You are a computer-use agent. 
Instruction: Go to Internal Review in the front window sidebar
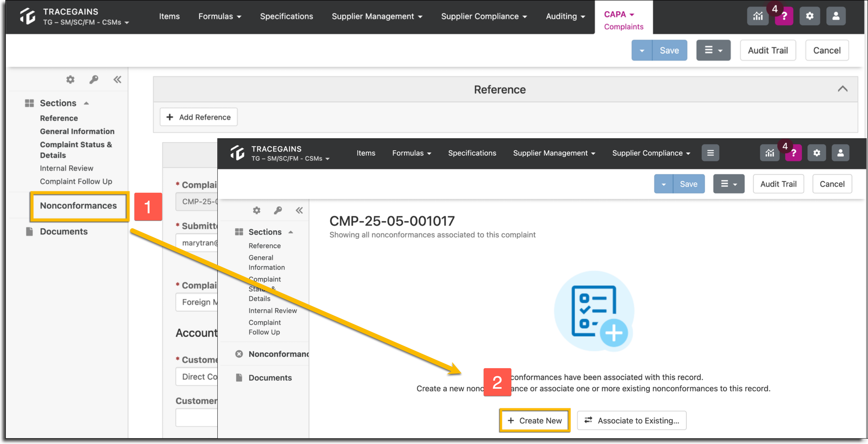(x=273, y=311)
